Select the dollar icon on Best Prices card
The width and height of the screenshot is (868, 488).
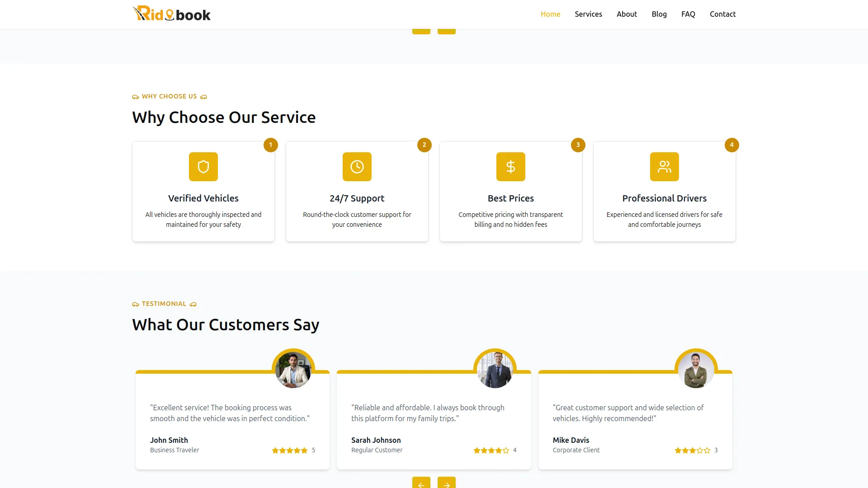point(510,166)
